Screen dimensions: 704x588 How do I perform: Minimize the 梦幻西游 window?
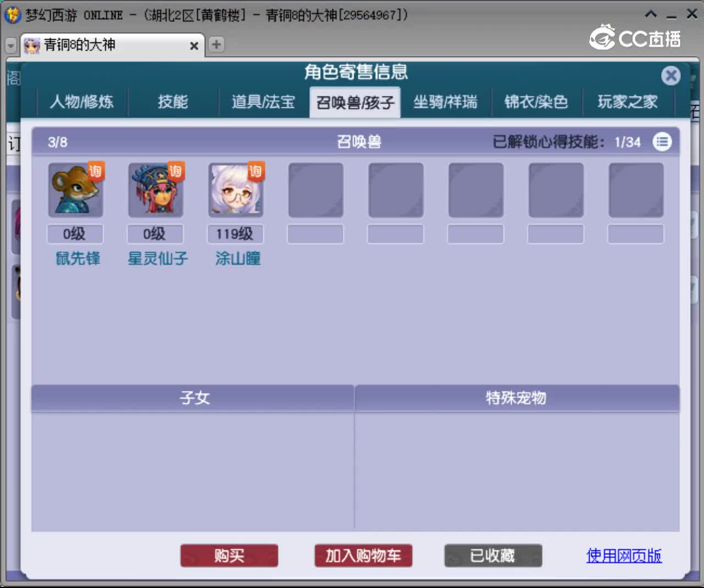point(671,16)
